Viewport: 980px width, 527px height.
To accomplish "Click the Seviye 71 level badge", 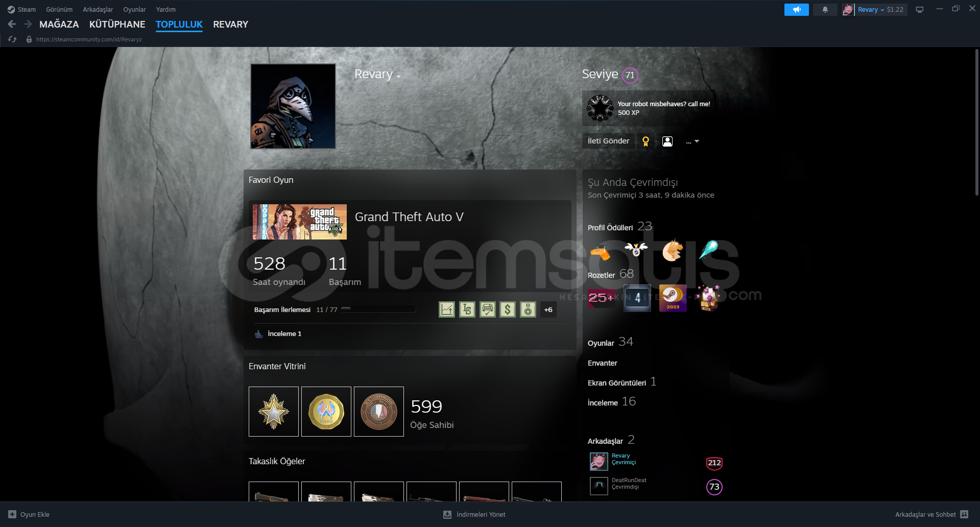I will [630, 76].
